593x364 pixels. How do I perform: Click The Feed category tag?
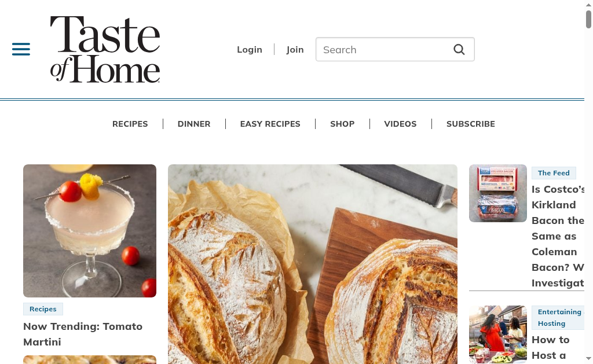point(554,172)
